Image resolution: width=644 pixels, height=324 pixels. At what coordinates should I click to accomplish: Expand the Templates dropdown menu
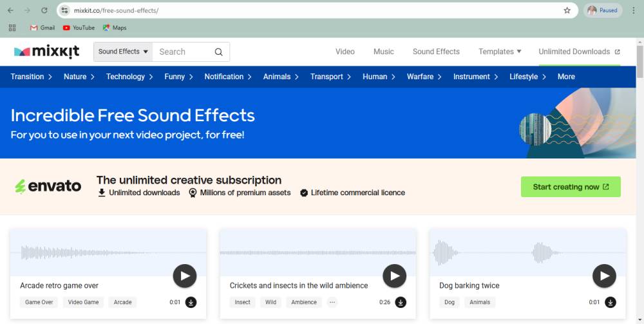tap(500, 52)
